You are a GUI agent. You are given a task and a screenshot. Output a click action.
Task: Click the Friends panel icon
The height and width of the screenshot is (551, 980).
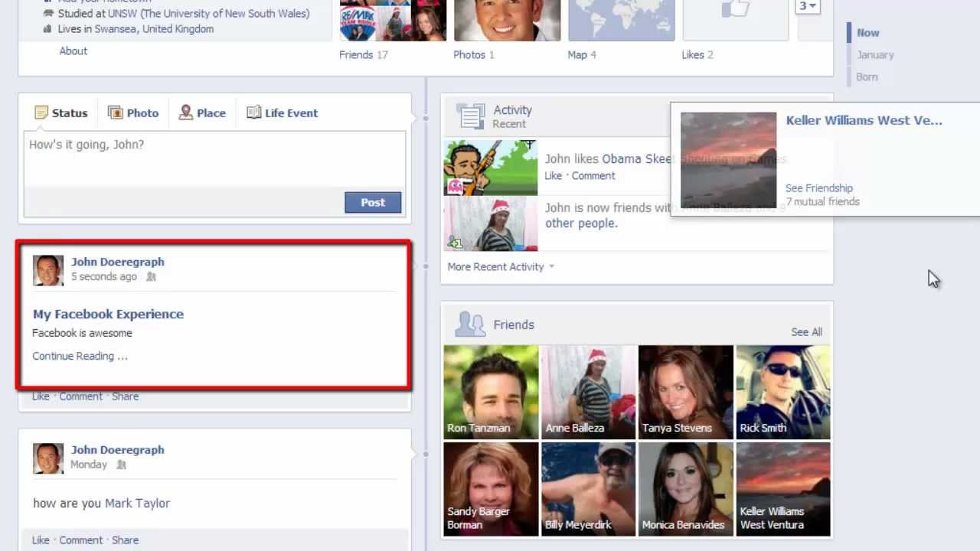click(470, 324)
